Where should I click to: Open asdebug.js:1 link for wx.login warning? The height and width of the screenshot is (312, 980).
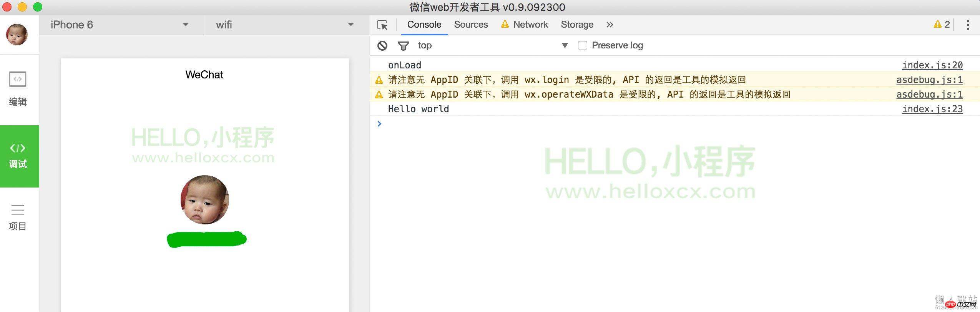(x=930, y=80)
